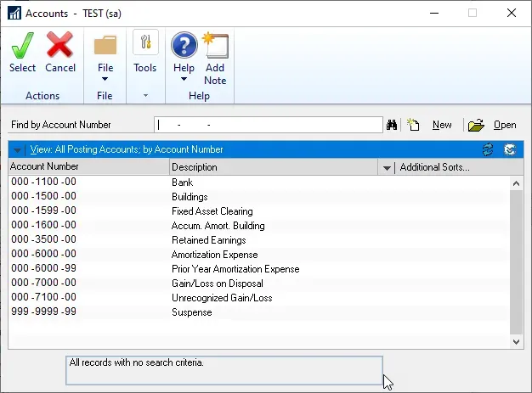Click Amortization Expense description
This screenshot has width=532, height=393.
tap(215, 255)
